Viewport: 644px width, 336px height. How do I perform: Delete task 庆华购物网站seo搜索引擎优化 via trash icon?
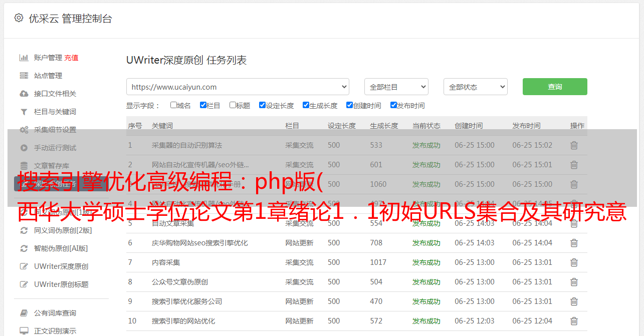[574, 243]
